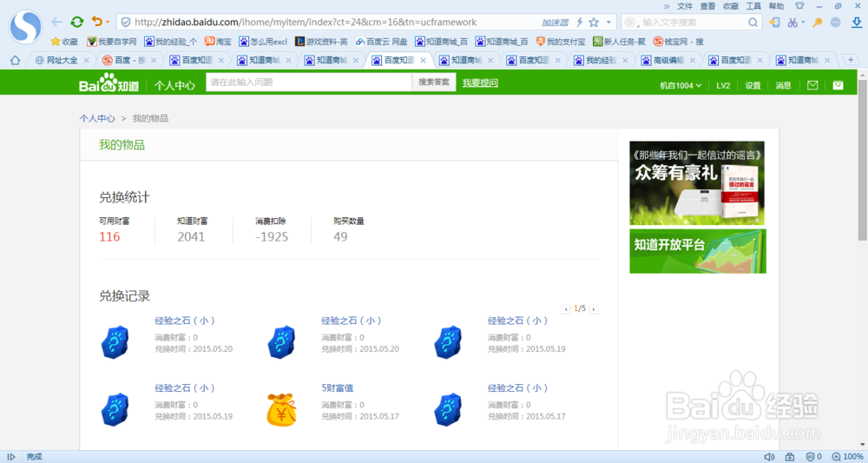Click the Baidu 知道 logo
868x463 pixels.
click(x=108, y=83)
